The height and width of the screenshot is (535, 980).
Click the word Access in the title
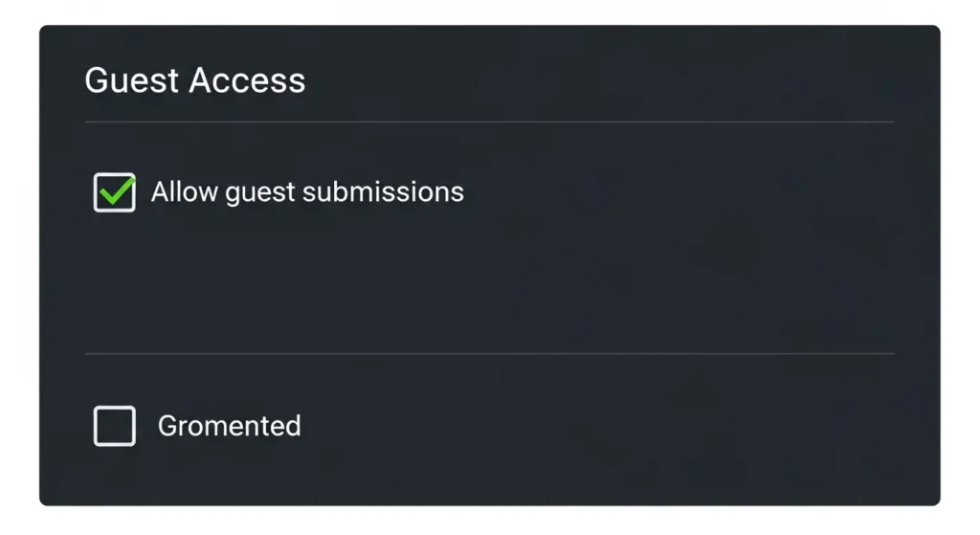click(x=247, y=80)
